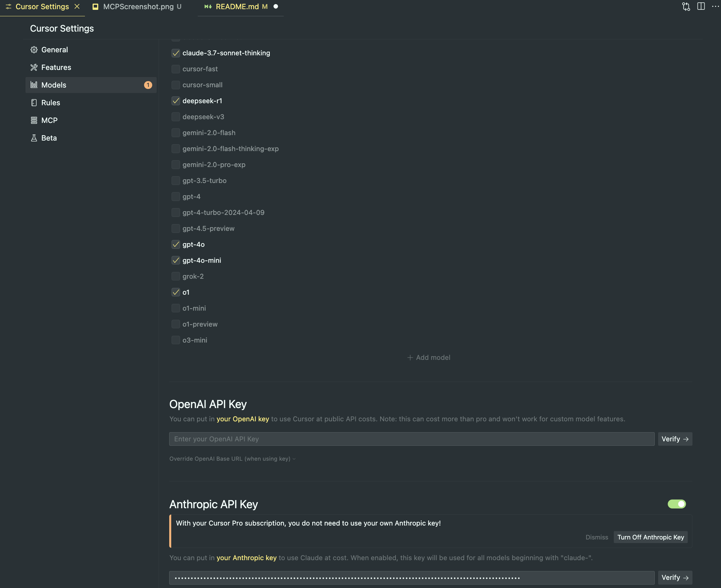Enable gpt-4-turbo-2024-04-09 checkbox
Viewport: 721px width, 588px height.
click(176, 213)
